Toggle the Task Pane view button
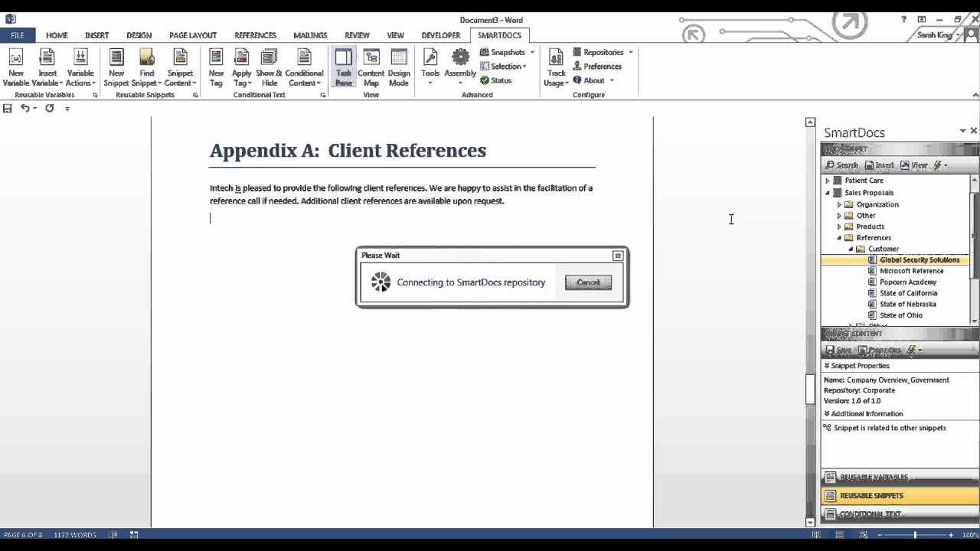This screenshot has width=980, height=551. click(x=344, y=68)
